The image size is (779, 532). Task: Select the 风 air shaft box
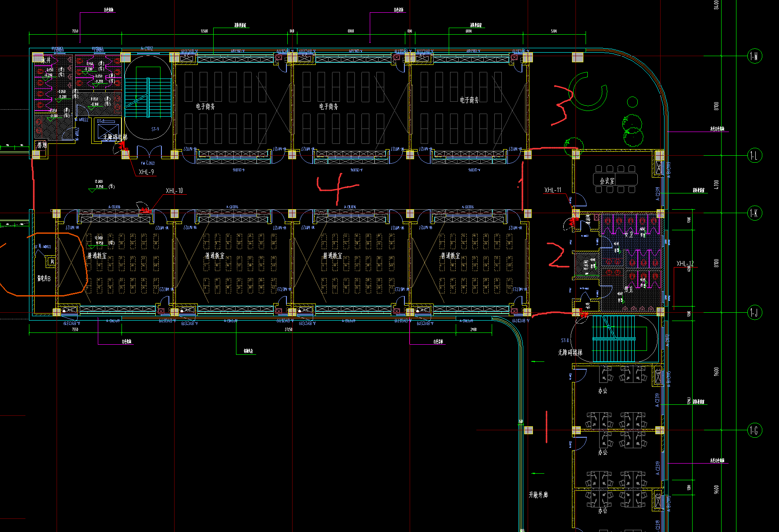[52, 261]
